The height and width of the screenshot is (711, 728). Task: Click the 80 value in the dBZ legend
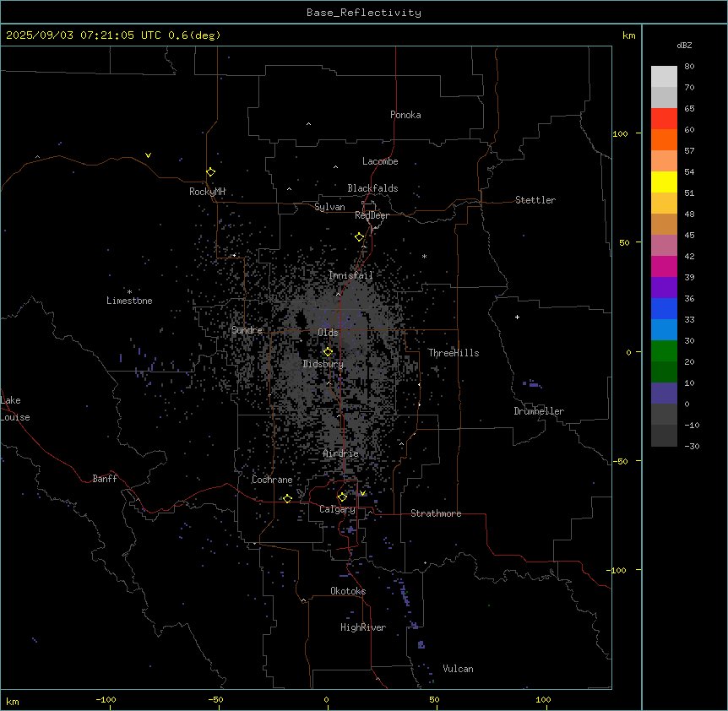tap(689, 67)
